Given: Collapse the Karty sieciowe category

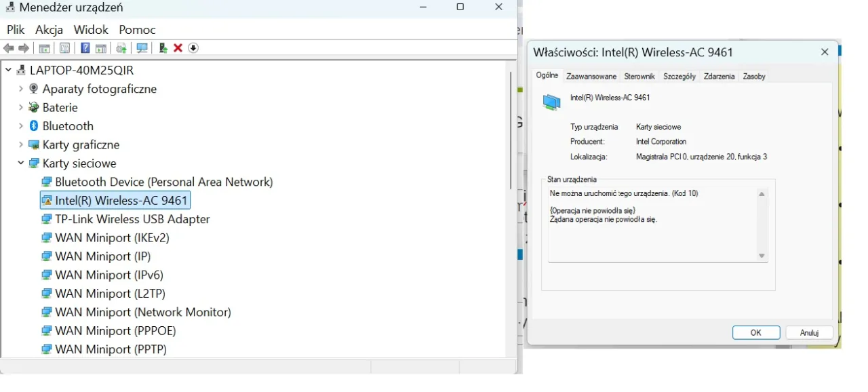Looking at the screenshot, I should [x=20, y=163].
